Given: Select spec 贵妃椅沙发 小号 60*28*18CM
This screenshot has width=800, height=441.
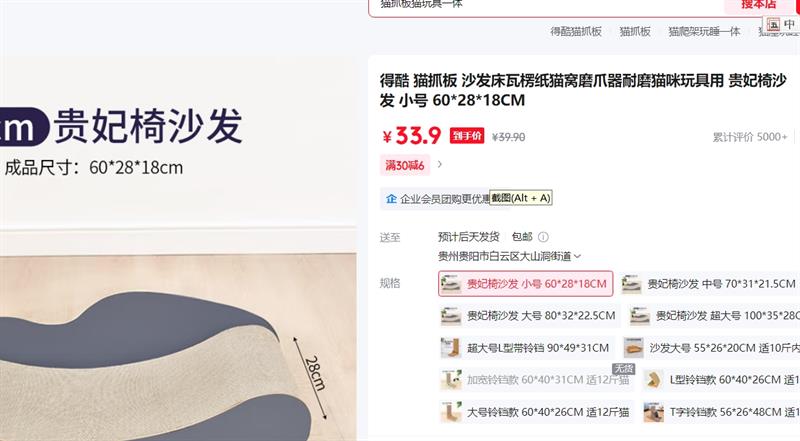Looking at the screenshot, I should pyautogui.click(x=526, y=284).
